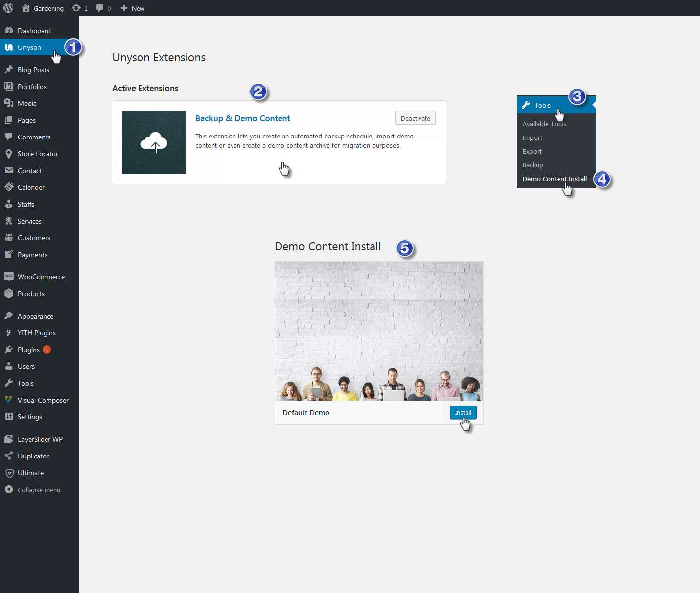Click the Tools header in flyout panel
Image resolution: width=700 pixels, height=593 pixels.
[557, 105]
